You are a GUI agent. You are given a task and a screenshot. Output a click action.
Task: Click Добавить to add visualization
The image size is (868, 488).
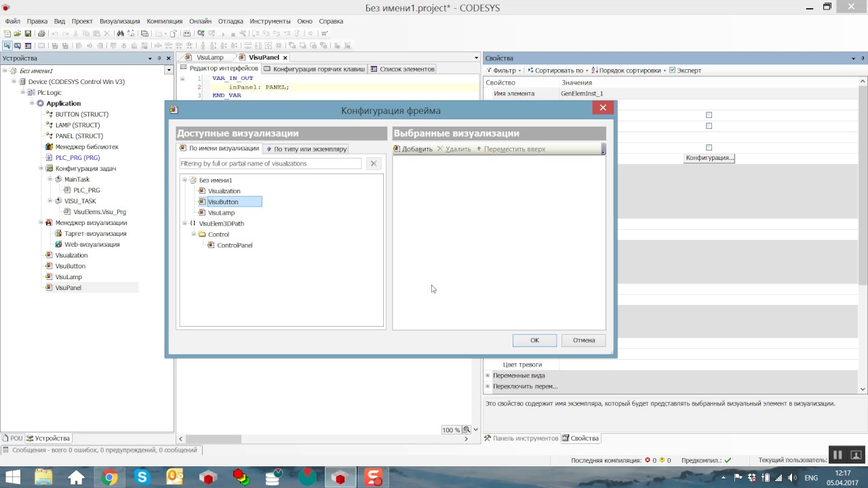[x=413, y=149]
